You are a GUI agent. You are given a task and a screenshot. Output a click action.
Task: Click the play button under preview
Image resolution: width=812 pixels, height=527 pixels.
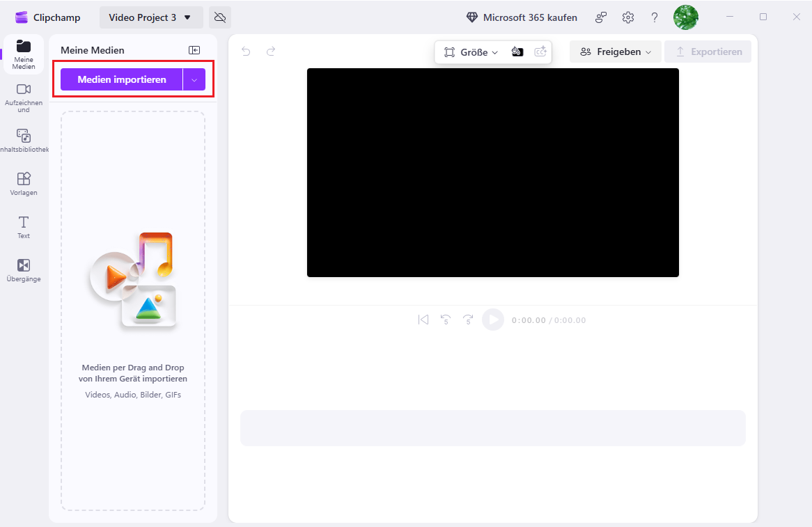[493, 320]
